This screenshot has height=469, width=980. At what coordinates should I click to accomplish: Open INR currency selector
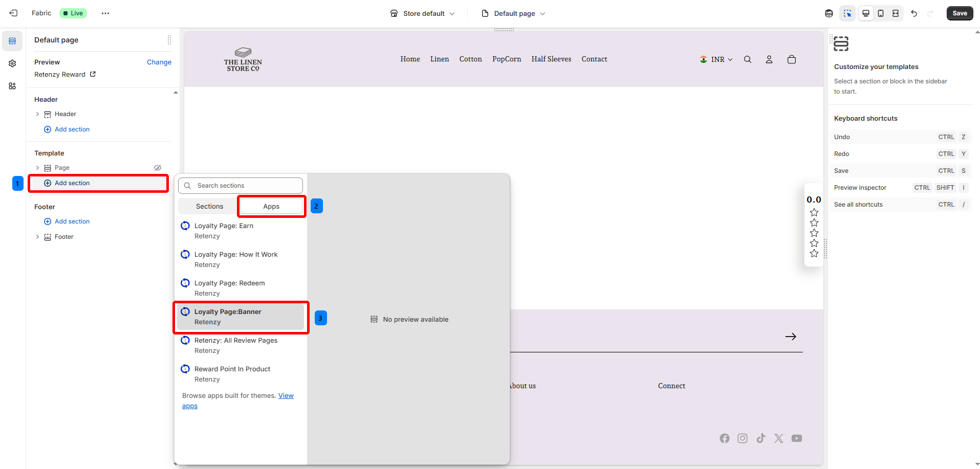pyautogui.click(x=716, y=59)
